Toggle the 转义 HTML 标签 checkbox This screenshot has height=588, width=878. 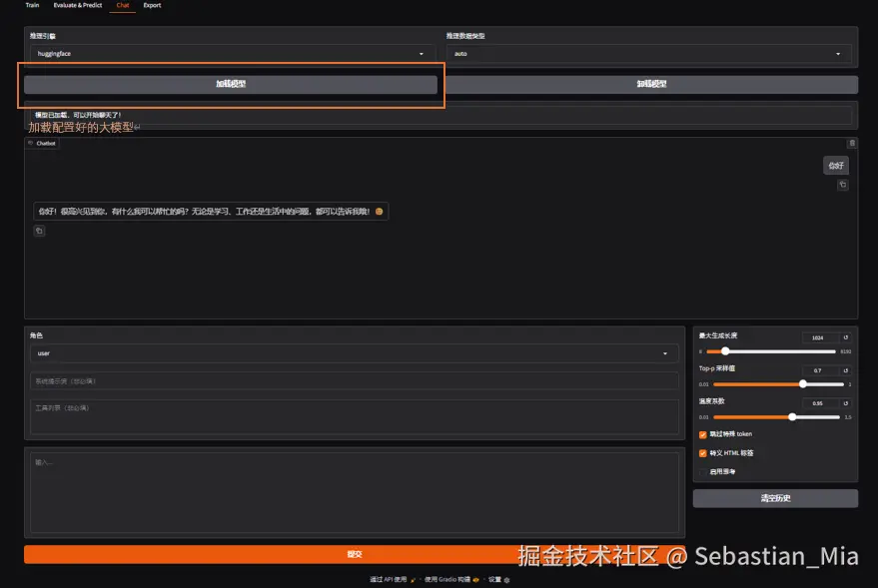point(703,453)
